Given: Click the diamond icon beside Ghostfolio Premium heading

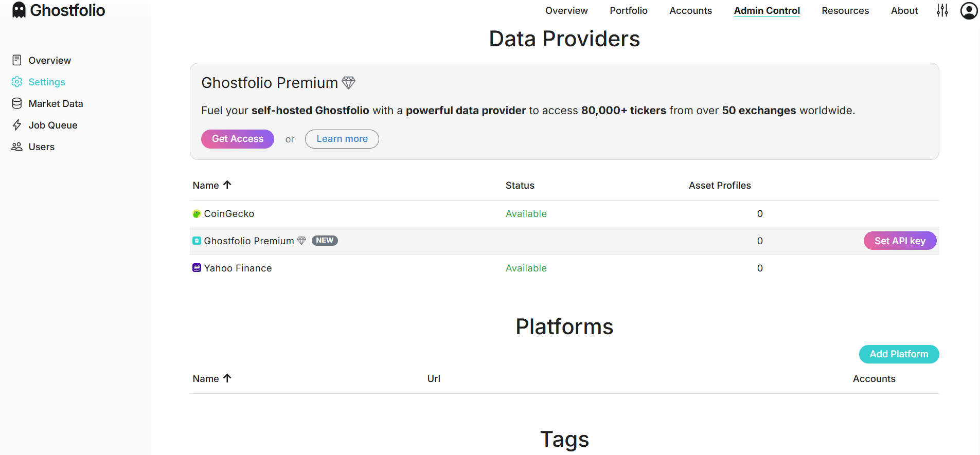Looking at the screenshot, I should [349, 83].
